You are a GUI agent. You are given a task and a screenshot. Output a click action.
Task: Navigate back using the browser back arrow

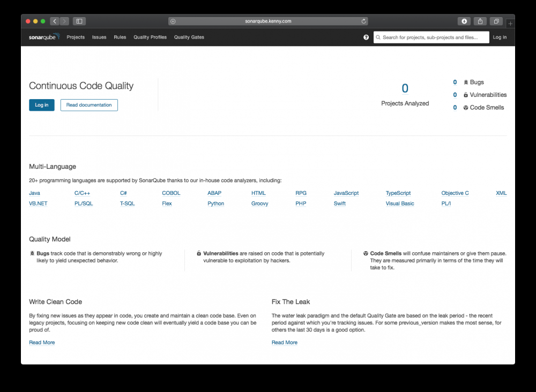pyautogui.click(x=55, y=21)
